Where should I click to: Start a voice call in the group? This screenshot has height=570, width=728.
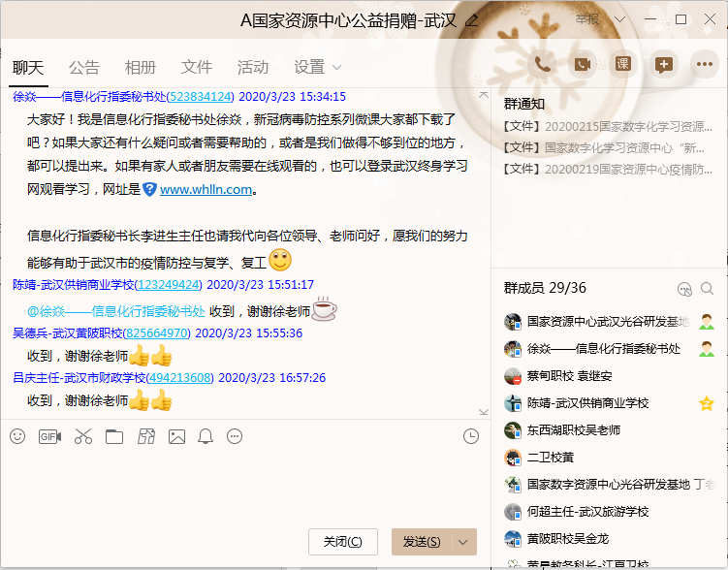point(542,64)
